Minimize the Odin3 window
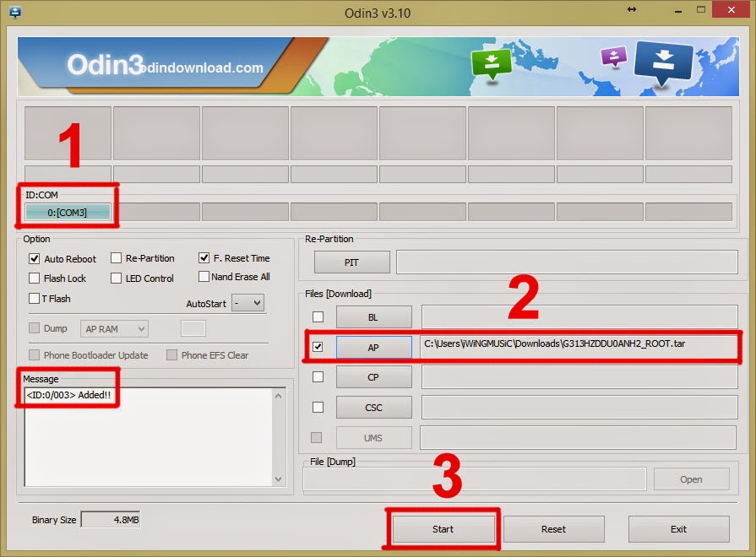Viewport: 756px width, 557px height. [x=678, y=10]
